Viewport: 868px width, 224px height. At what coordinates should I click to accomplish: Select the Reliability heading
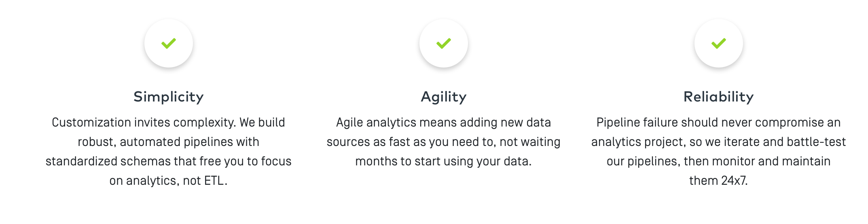point(719,97)
